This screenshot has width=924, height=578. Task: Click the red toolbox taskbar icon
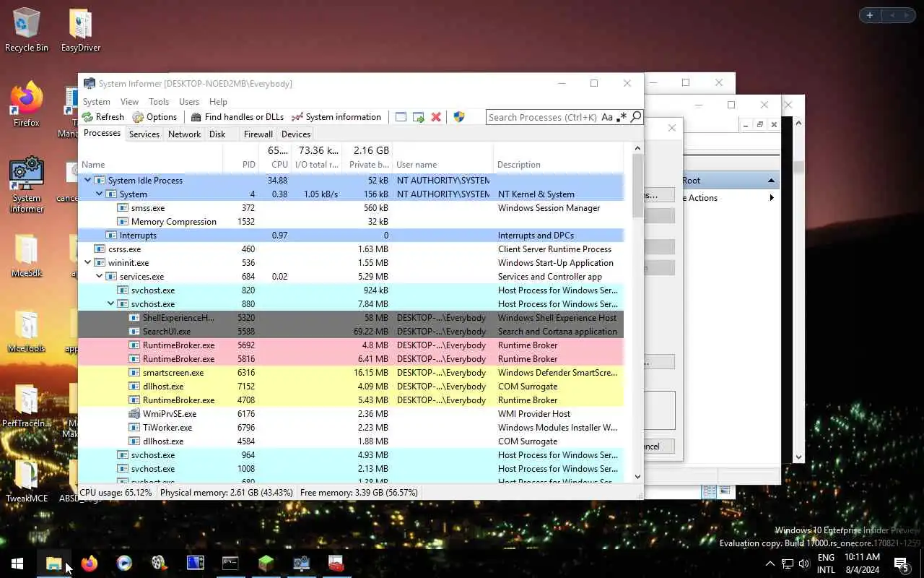(336, 564)
